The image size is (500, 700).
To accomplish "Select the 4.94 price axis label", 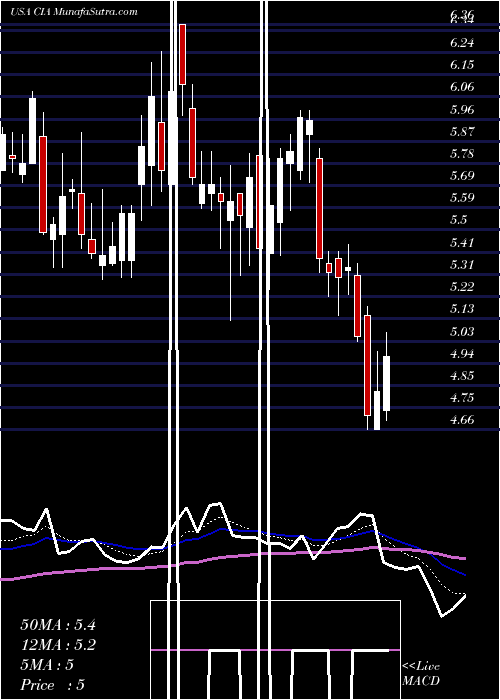I will click(x=462, y=354).
